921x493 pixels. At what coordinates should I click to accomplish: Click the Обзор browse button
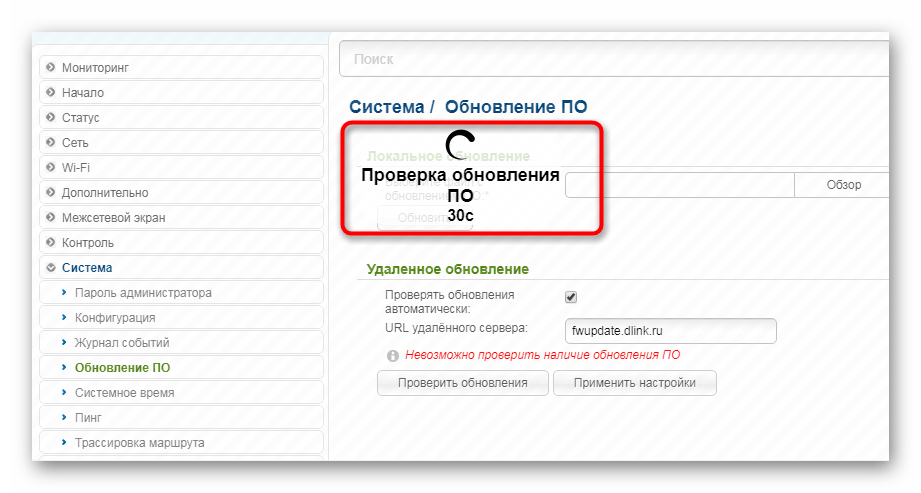click(843, 185)
